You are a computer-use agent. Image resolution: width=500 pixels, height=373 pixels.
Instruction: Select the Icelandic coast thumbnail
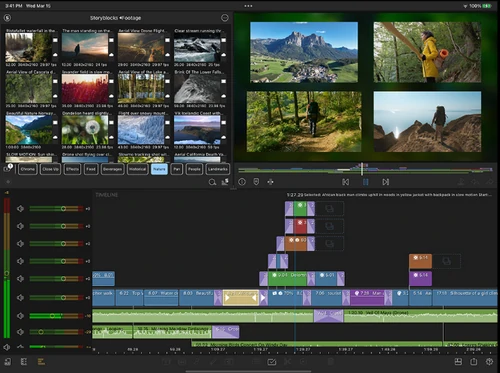[197, 130]
